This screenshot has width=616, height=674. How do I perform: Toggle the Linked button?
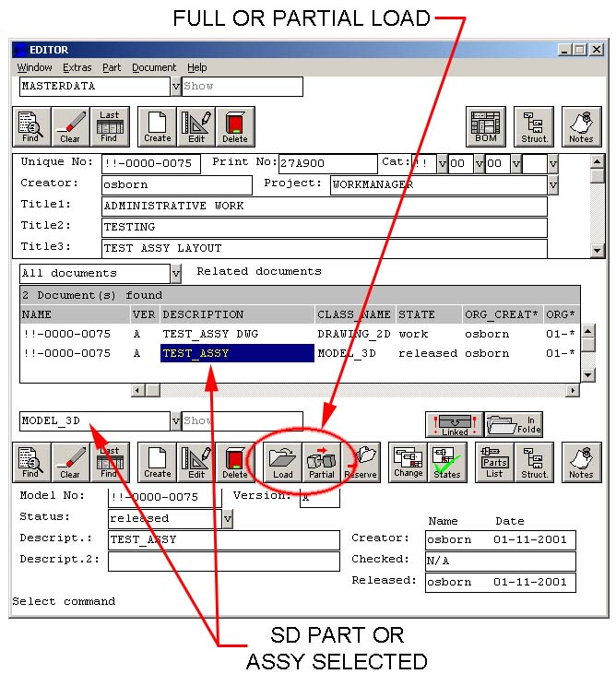454,424
